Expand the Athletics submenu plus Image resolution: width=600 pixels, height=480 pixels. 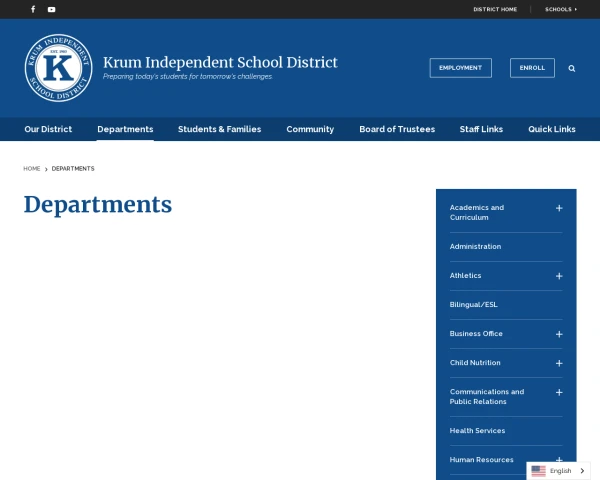click(x=559, y=276)
